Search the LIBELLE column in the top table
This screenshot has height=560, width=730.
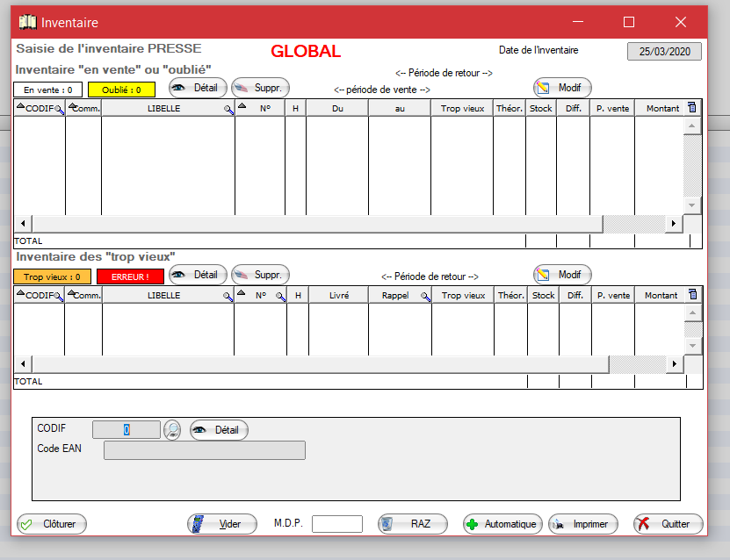point(228,110)
